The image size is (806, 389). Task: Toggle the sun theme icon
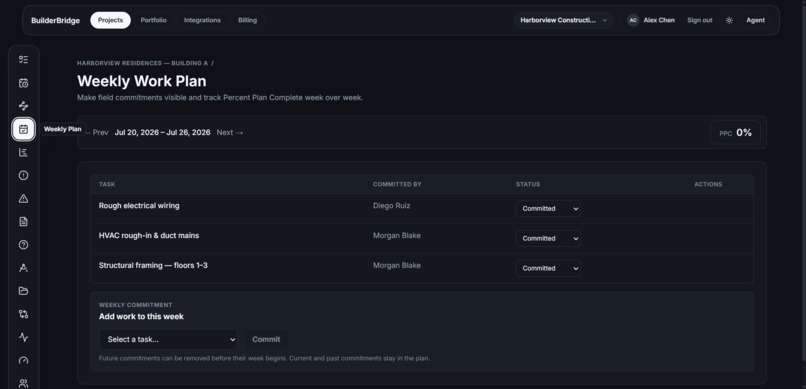point(729,20)
